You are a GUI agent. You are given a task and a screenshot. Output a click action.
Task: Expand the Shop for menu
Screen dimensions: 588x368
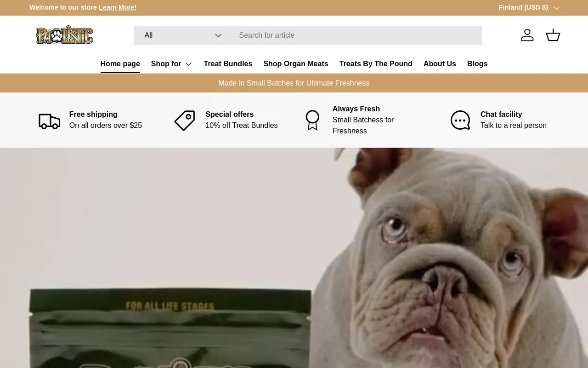[171, 64]
